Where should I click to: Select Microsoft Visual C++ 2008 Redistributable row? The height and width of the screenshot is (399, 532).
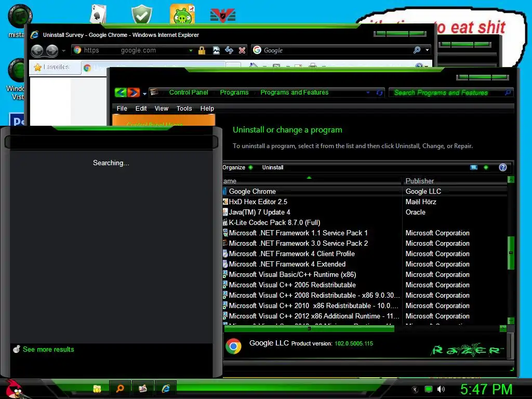[x=365, y=295]
